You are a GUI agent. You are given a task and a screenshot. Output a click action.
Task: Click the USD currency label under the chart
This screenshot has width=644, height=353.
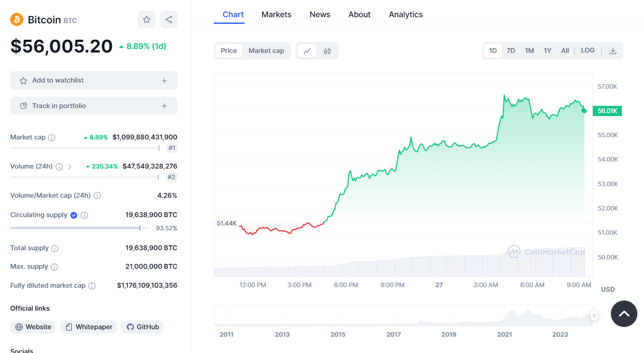click(x=608, y=289)
